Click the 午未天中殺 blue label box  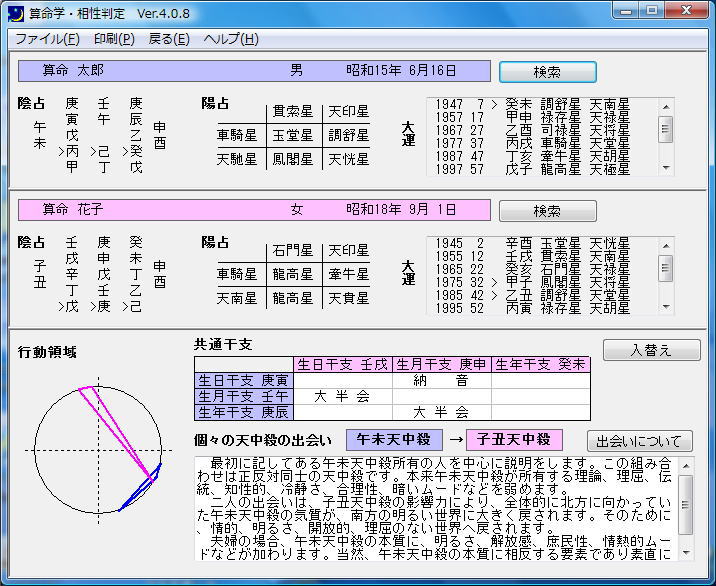tap(394, 440)
